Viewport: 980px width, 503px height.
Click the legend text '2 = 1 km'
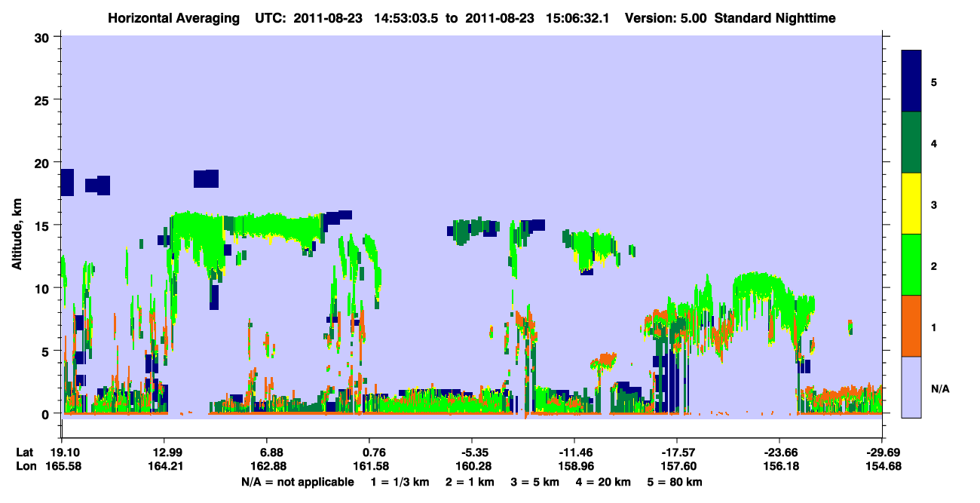click(x=471, y=482)
